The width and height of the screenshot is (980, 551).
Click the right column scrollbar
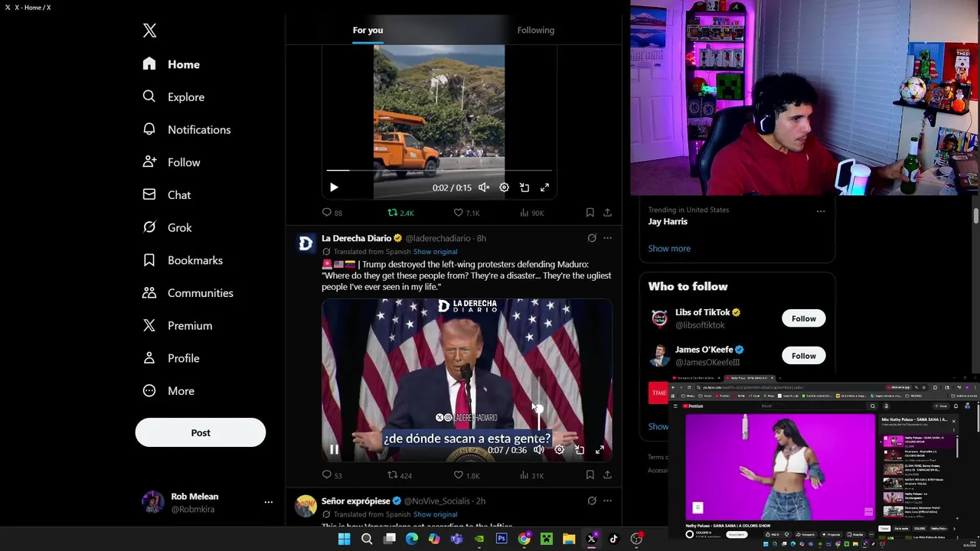pos(976,217)
